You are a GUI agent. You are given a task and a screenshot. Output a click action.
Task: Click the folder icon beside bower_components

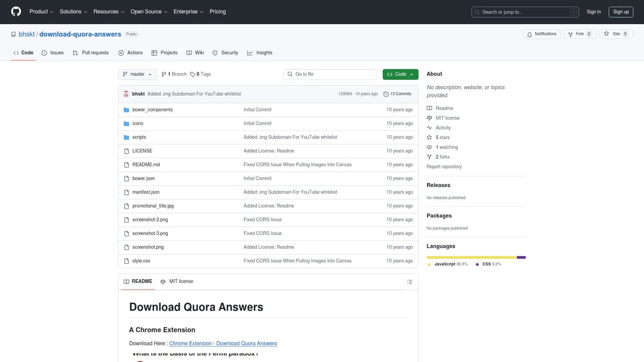[126, 110]
